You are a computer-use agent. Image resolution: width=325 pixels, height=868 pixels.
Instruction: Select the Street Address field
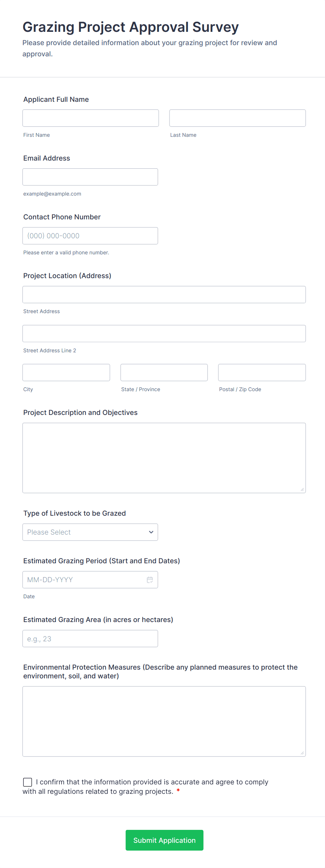[x=164, y=295]
